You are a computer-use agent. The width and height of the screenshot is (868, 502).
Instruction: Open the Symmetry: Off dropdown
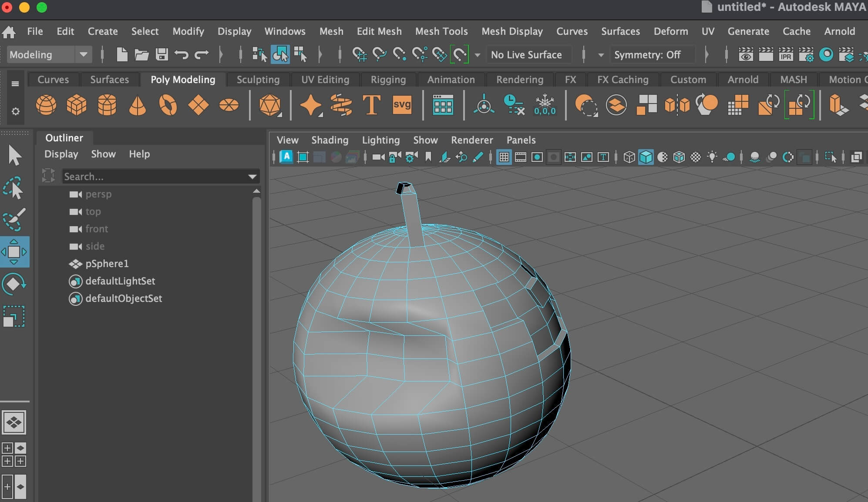646,55
